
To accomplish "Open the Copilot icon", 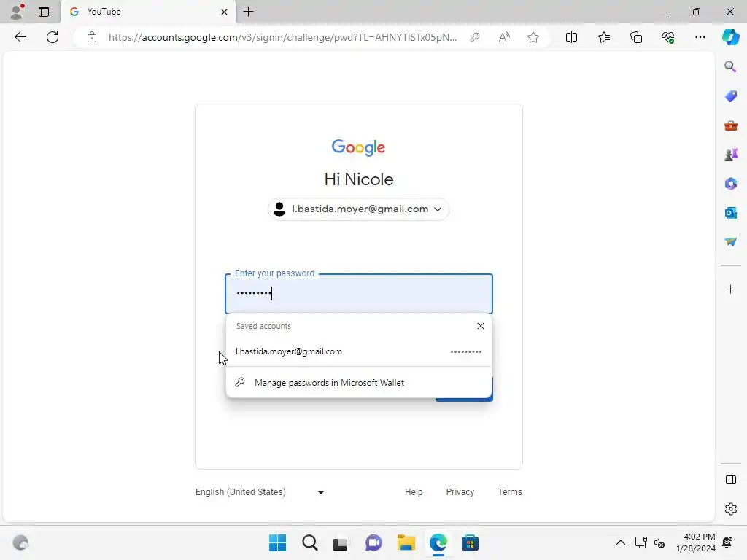I will click(730, 37).
